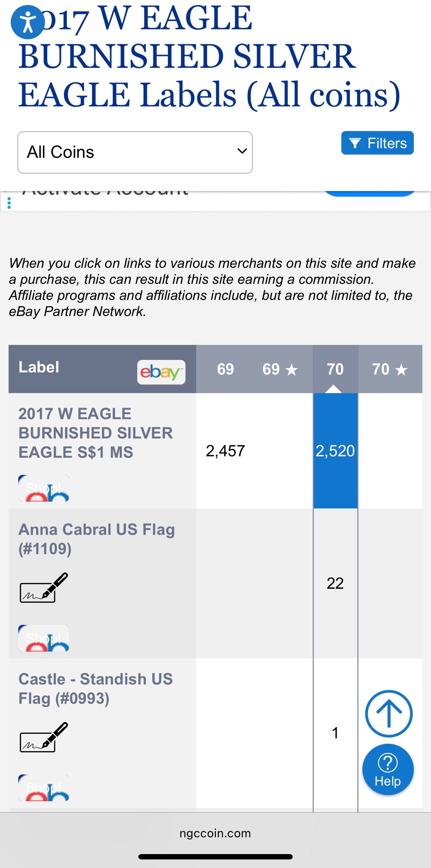Open the accessibility options icon
431x868 pixels.
tap(28, 22)
